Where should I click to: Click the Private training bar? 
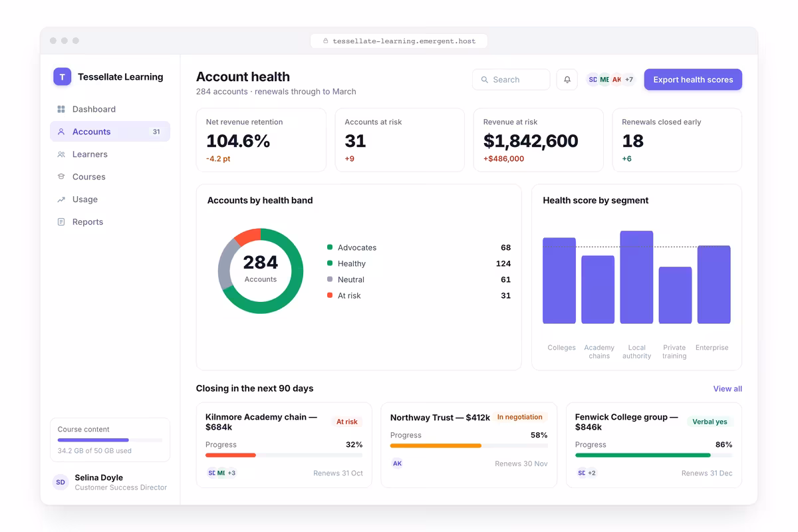(675, 295)
